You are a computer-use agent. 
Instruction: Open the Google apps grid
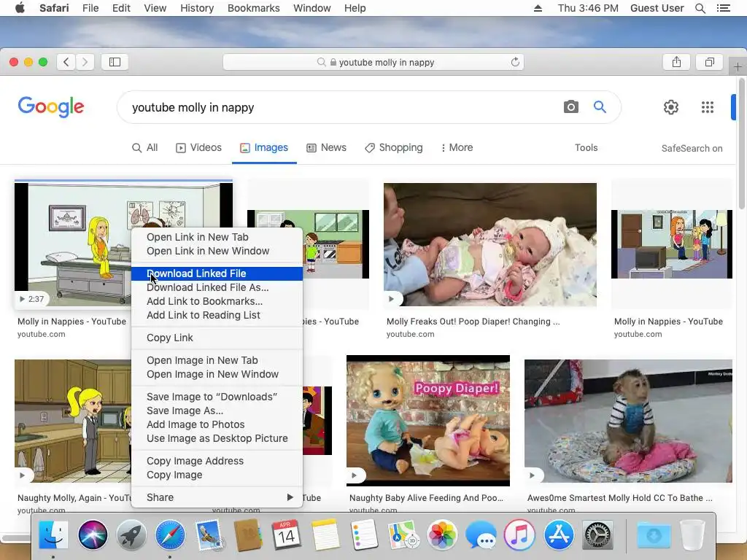(708, 107)
